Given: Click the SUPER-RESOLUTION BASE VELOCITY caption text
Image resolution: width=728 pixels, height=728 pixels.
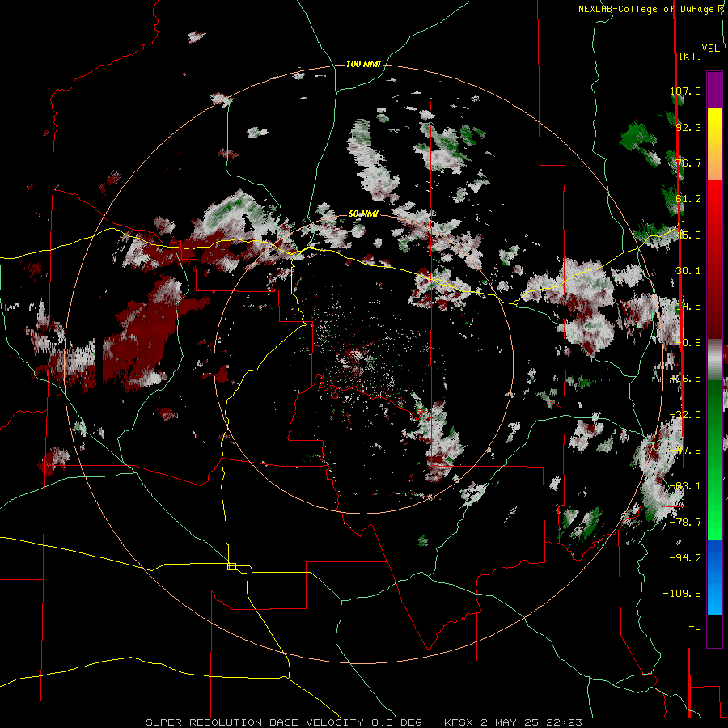Looking at the screenshot, I should (255, 722).
